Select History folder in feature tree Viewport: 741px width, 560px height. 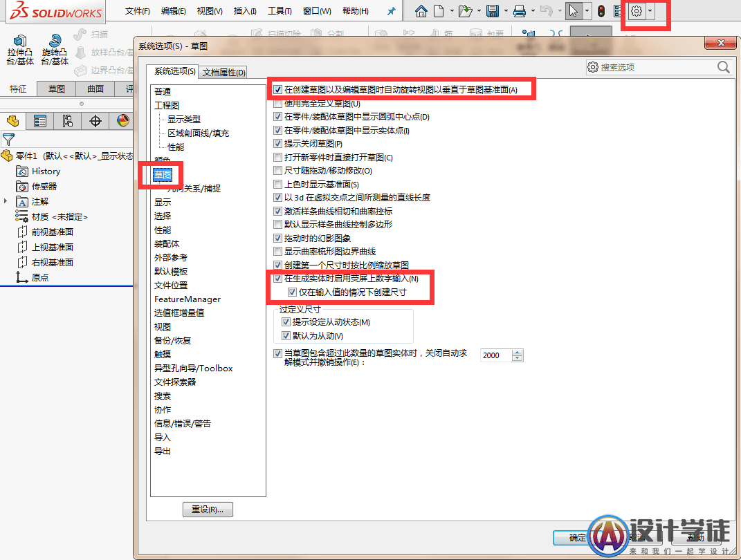click(x=38, y=171)
